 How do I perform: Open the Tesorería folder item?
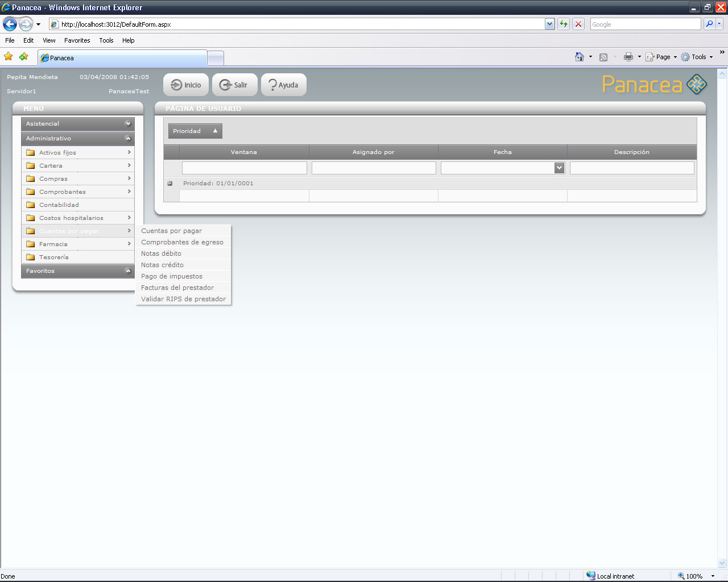click(x=54, y=257)
